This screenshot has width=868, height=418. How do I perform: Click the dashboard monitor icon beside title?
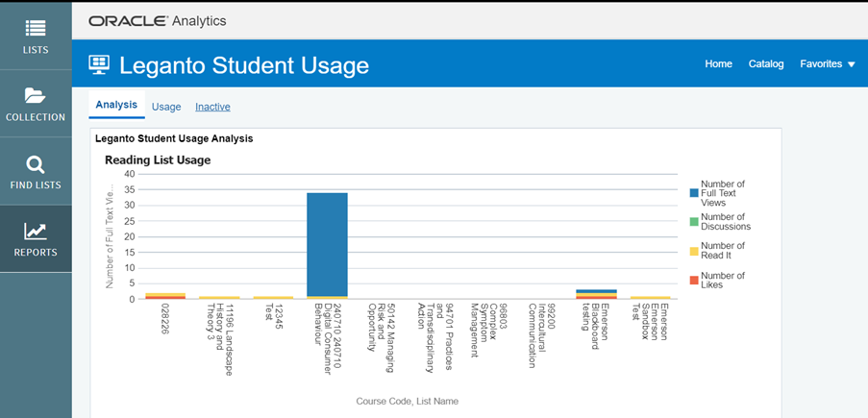[x=100, y=64]
